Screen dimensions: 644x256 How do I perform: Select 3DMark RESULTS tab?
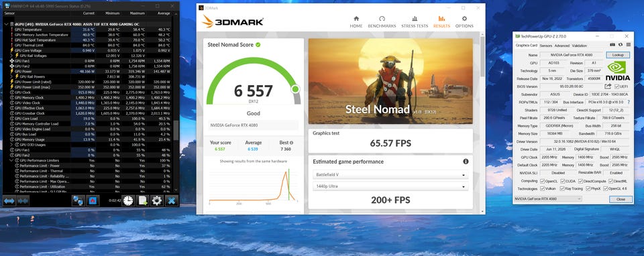[441, 22]
